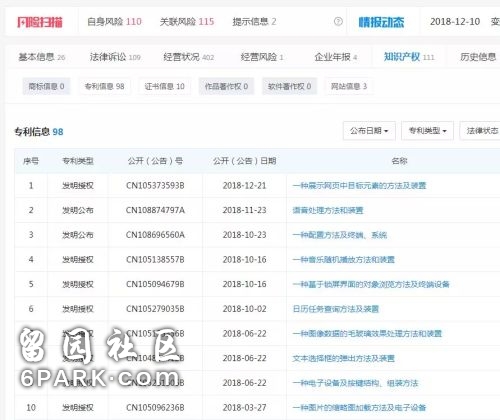Click the 情报动态 heading
This screenshot has width=500, height=420.
[381, 22]
